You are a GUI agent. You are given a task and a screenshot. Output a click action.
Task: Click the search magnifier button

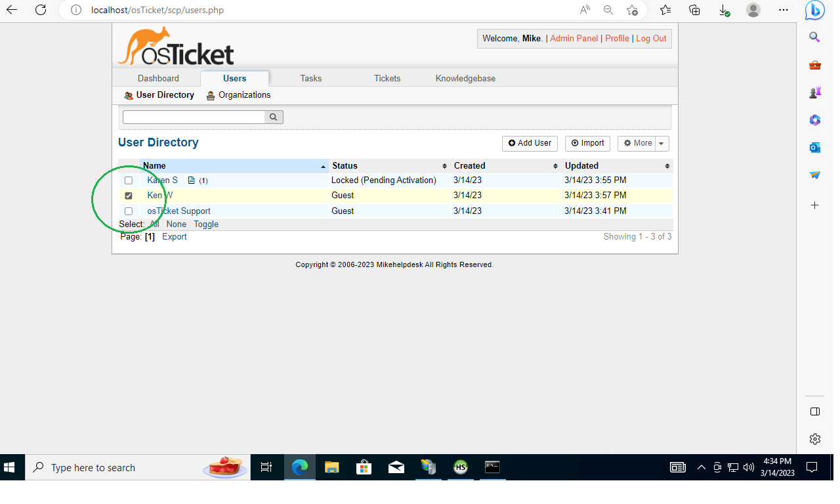tap(274, 117)
